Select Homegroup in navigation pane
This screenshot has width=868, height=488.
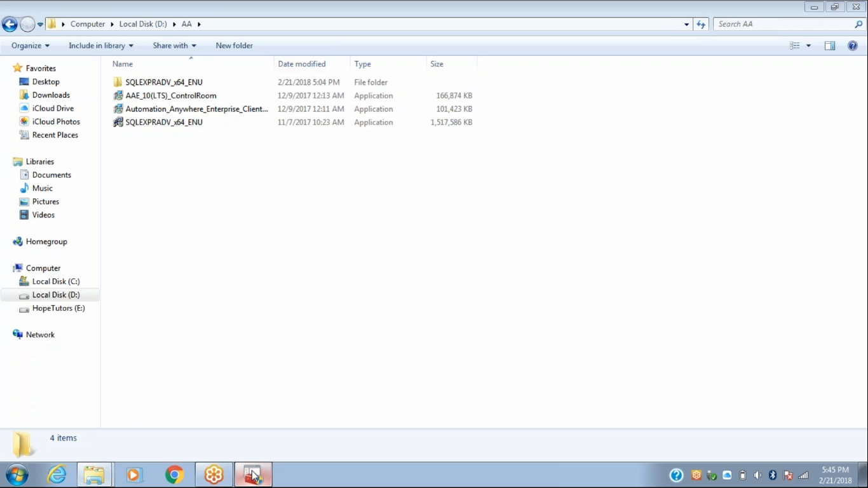tap(46, 242)
